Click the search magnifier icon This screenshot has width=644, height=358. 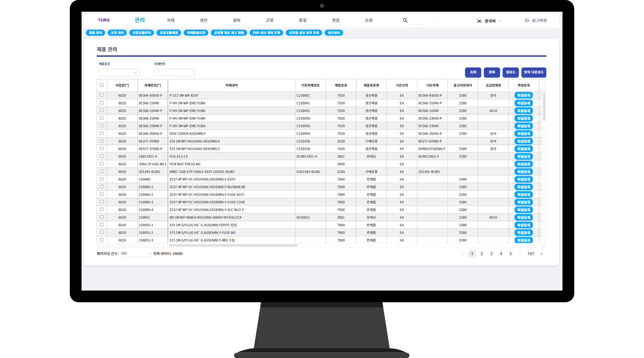405,20
